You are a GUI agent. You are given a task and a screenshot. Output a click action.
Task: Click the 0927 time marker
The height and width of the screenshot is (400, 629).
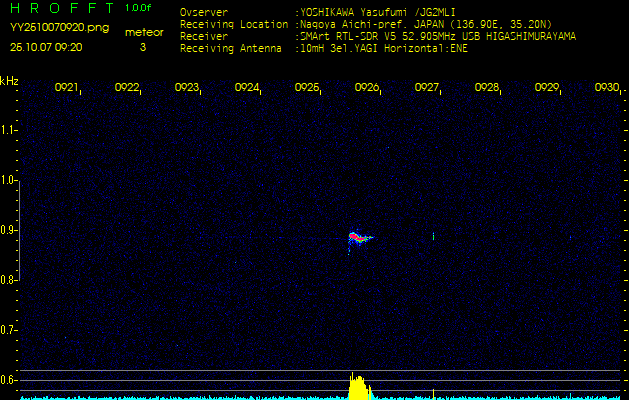(426, 87)
